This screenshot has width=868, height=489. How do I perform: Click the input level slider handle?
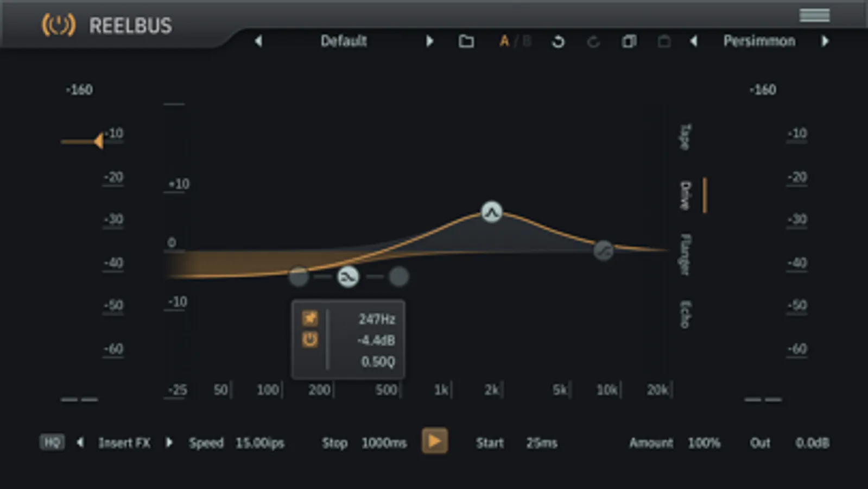tap(98, 141)
